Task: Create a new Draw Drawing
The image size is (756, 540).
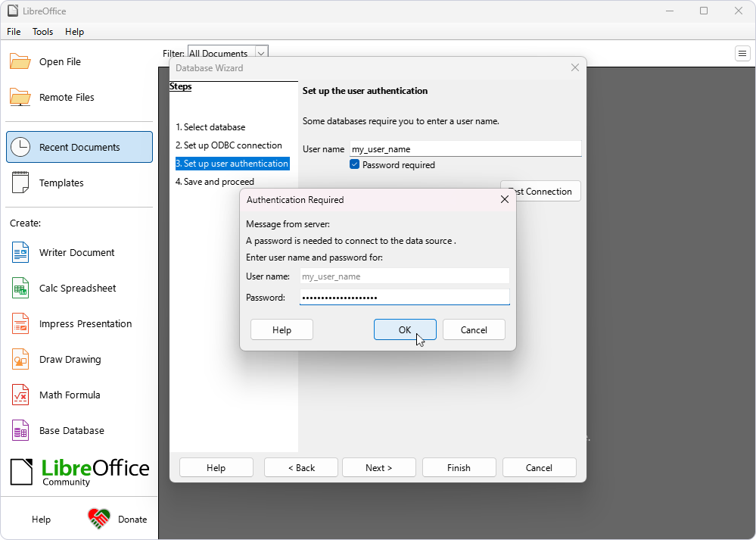Action: pos(70,360)
